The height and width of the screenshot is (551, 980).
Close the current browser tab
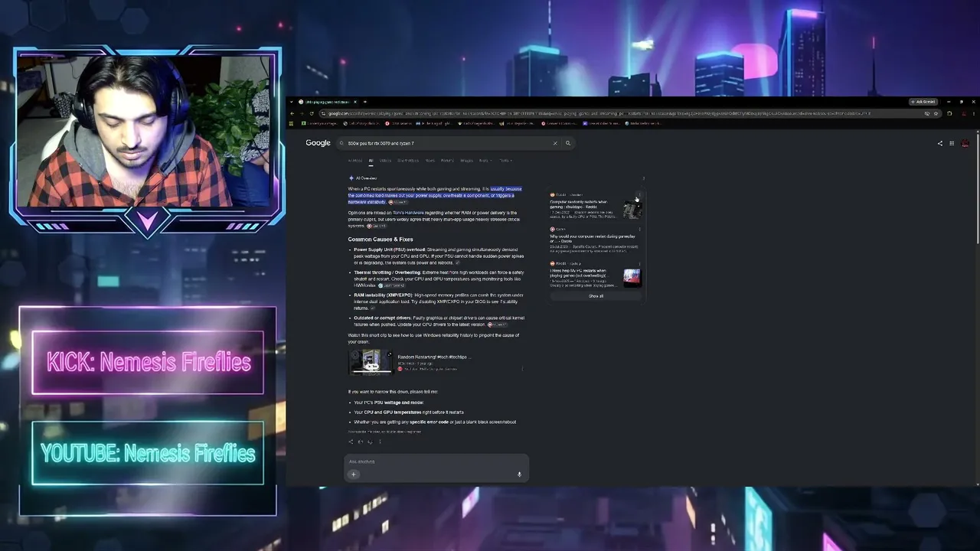[354, 102]
